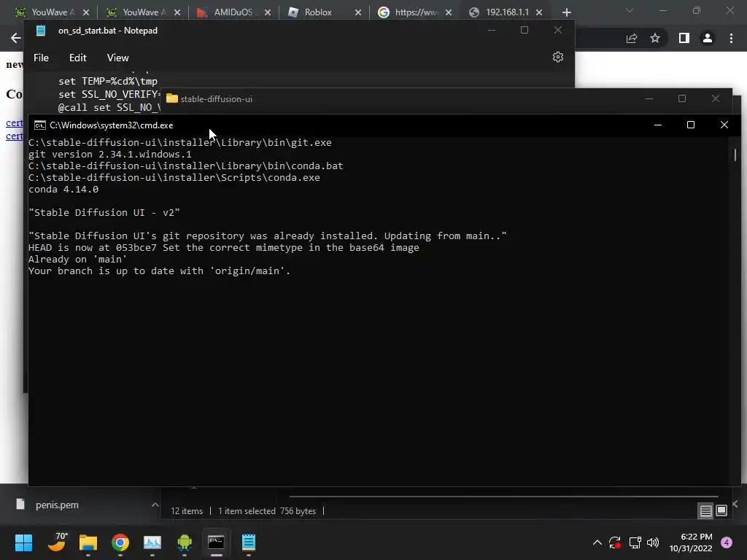Click the Chrome back arrow
Image resolution: width=747 pixels, height=560 pixels.
(x=16, y=38)
